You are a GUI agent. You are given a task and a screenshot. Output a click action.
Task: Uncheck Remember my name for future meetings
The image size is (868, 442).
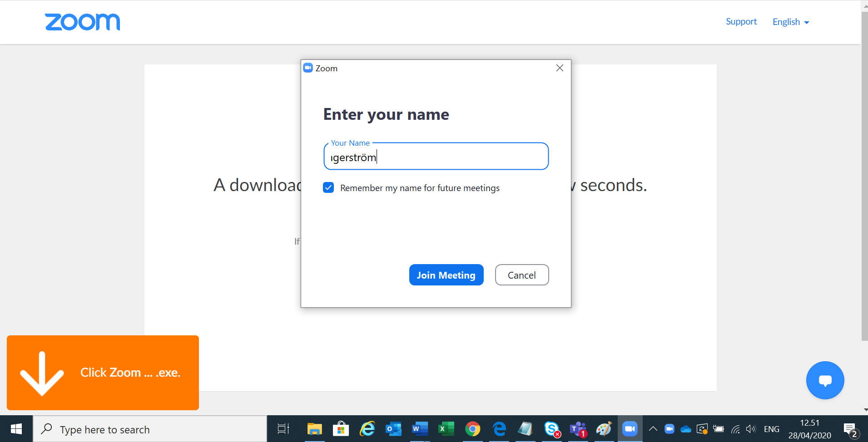328,188
